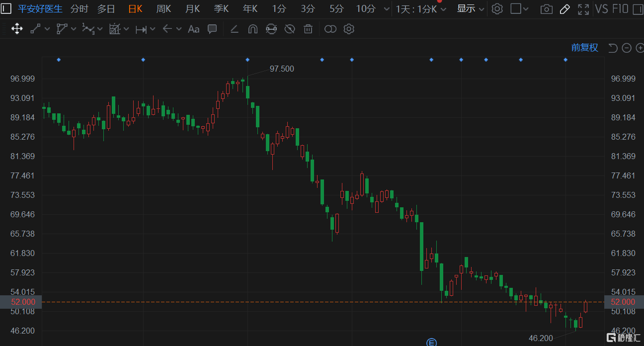The height and width of the screenshot is (346, 644).
Task: Click the overlapping circles overlay icon
Action: [x=330, y=29]
